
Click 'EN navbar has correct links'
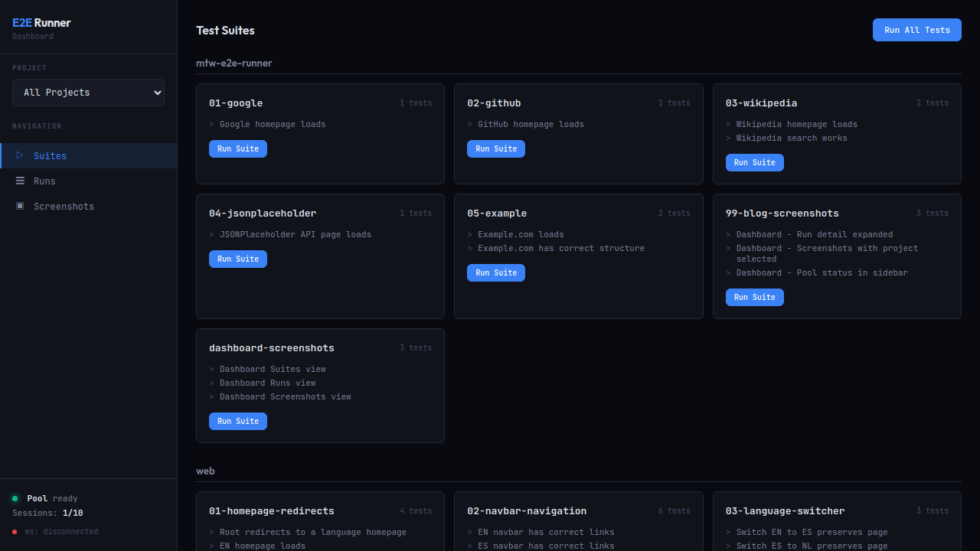coord(546,532)
